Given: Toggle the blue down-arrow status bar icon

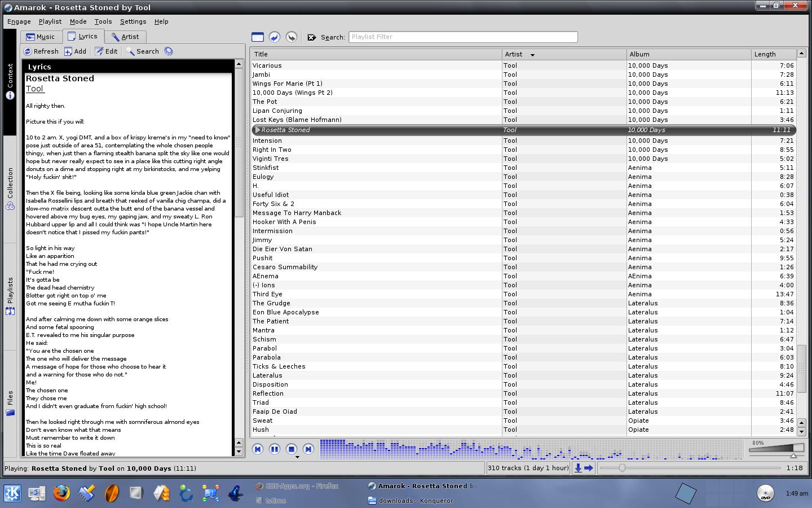Looking at the screenshot, I should pos(578,468).
